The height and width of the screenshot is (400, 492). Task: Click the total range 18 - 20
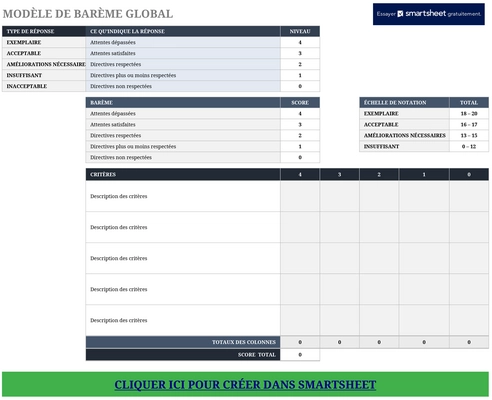coord(469,114)
